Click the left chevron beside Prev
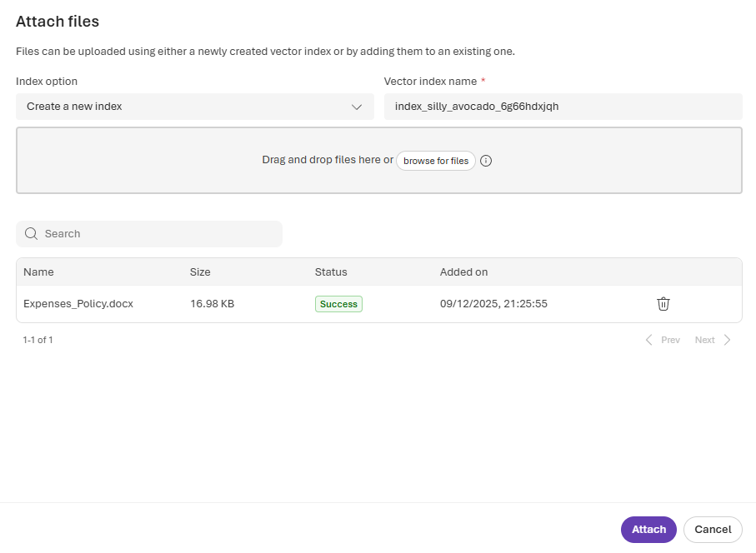The width and height of the screenshot is (756, 553). pos(649,340)
